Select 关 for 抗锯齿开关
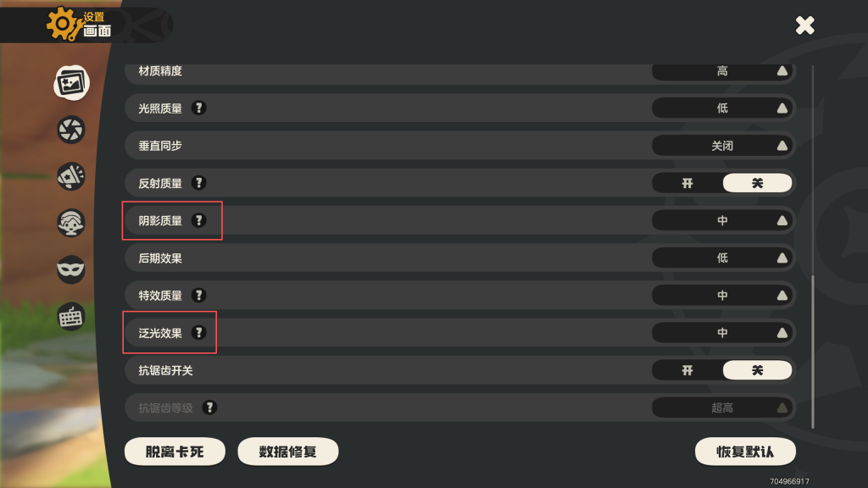This screenshot has height=488, width=868. point(757,370)
